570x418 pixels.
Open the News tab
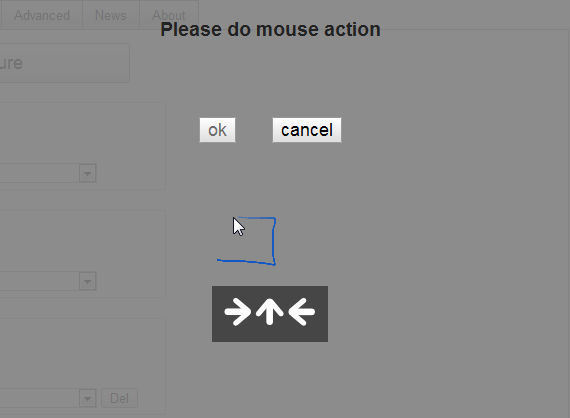[x=111, y=15]
